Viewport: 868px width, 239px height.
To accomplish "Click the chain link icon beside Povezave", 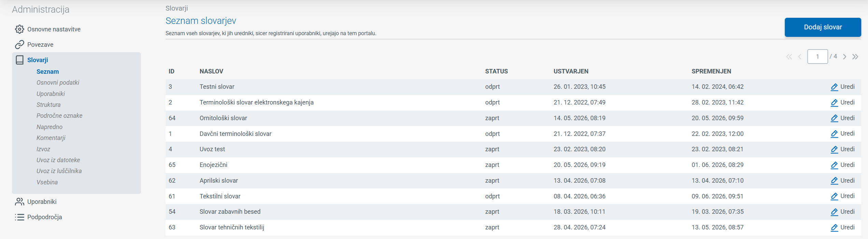I will (19, 44).
